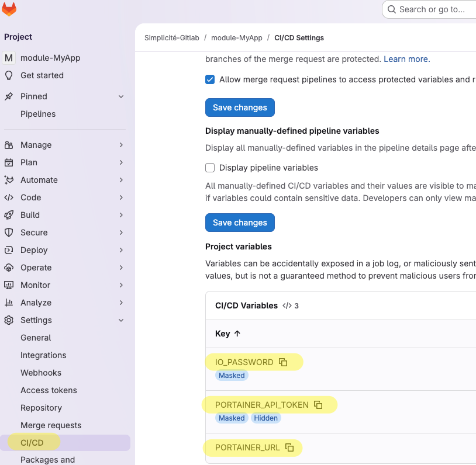
Task: Click the Learn more link
Action: [x=406, y=58]
